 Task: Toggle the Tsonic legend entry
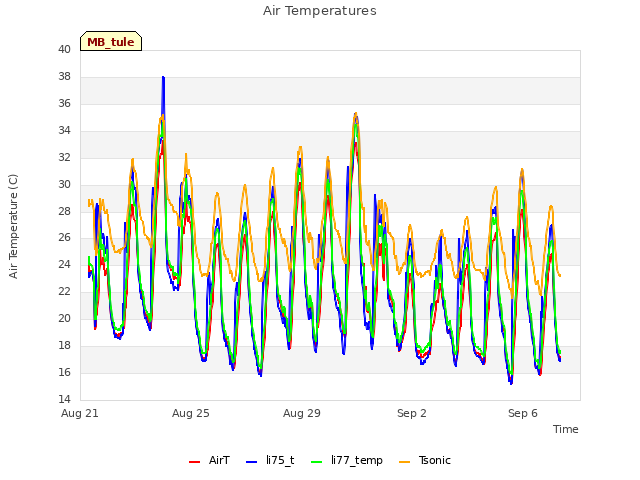(x=424, y=460)
